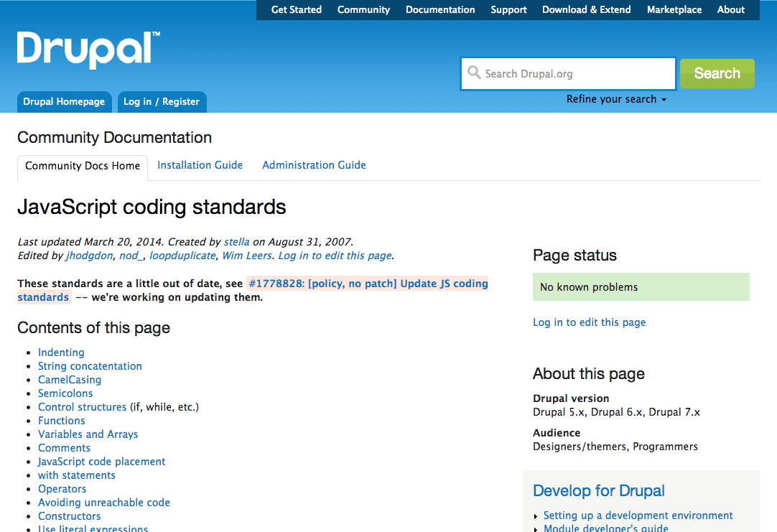Open editor nod_'s profile link
Screen dimensions: 777x532
pyautogui.click(x=131, y=256)
